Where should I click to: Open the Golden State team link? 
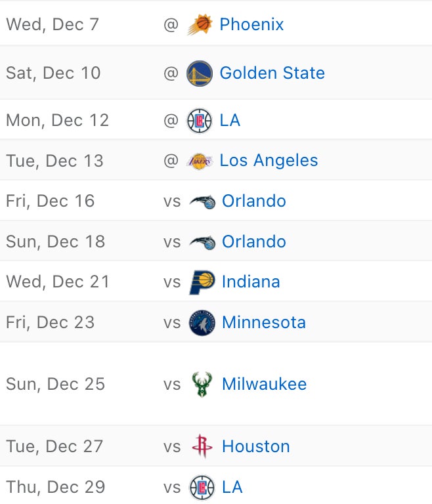pyautogui.click(x=272, y=73)
